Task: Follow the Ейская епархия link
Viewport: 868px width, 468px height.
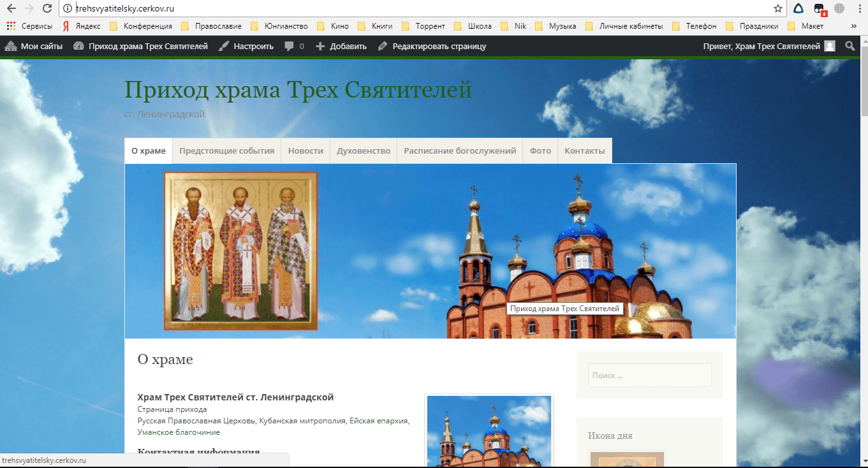Action: 378,421
